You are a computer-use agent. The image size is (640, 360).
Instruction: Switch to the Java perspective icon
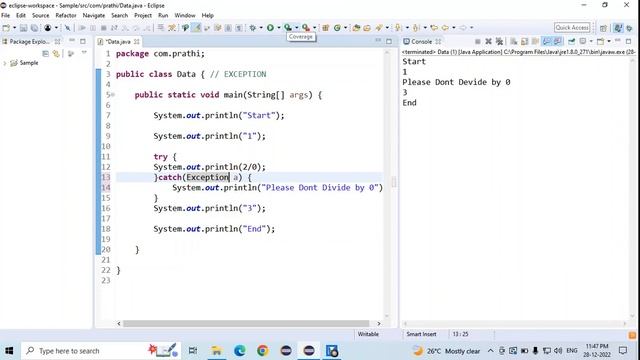pyautogui.click(x=618, y=28)
